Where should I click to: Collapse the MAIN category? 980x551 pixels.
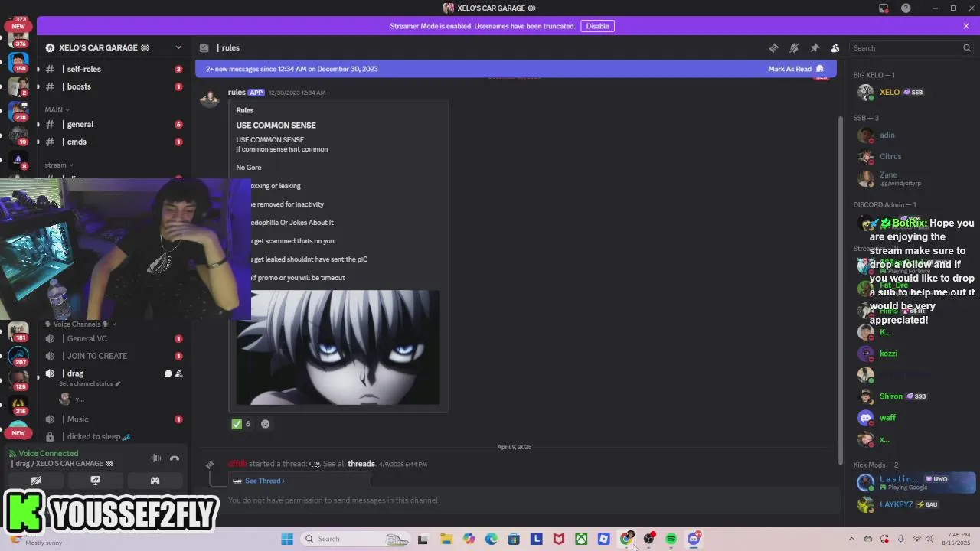(x=58, y=109)
